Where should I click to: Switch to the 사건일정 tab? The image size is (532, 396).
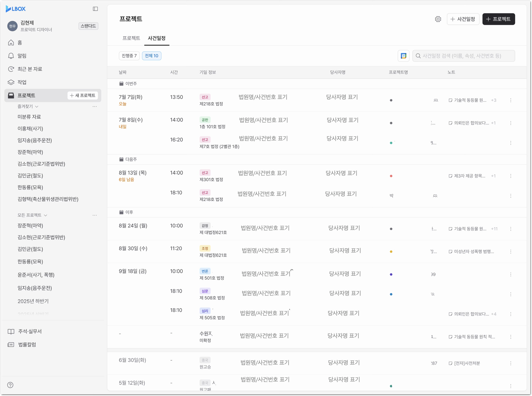pyautogui.click(x=157, y=38)
